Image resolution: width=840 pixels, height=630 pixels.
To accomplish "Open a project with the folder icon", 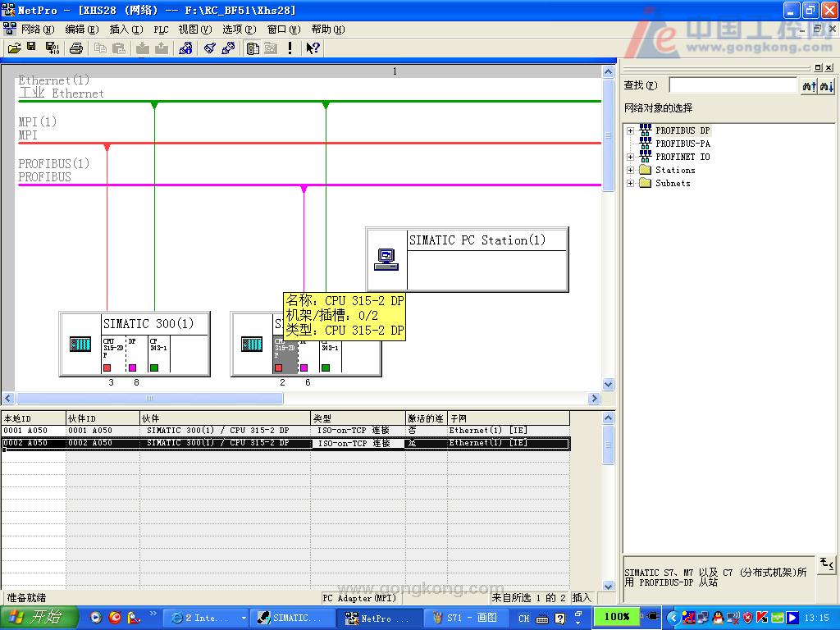I will pos(15,48).
